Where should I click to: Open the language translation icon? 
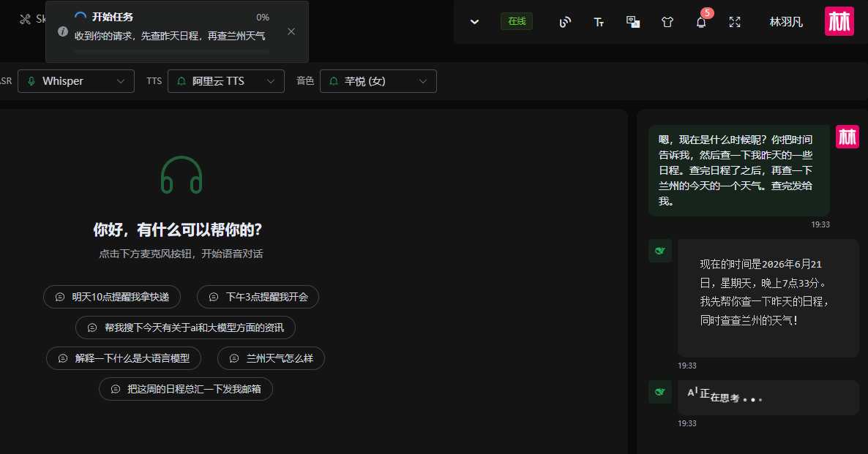pos(633,22)
